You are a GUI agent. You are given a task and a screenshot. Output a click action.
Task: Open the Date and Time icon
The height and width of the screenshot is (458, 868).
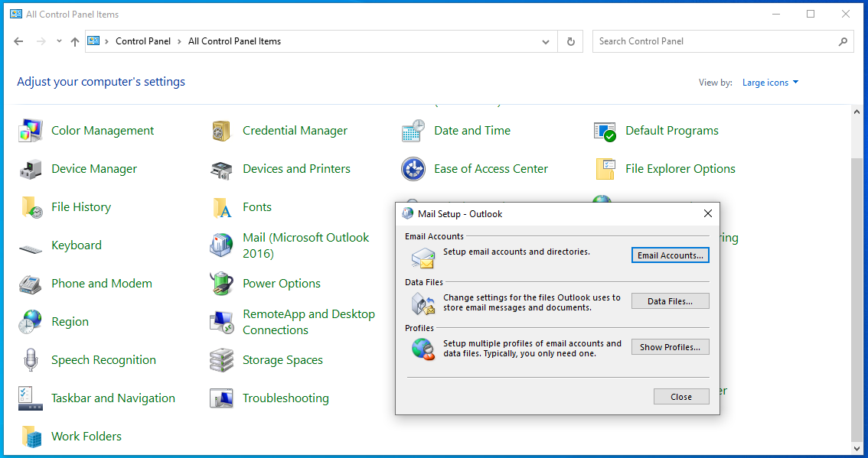tap(413, 131)
